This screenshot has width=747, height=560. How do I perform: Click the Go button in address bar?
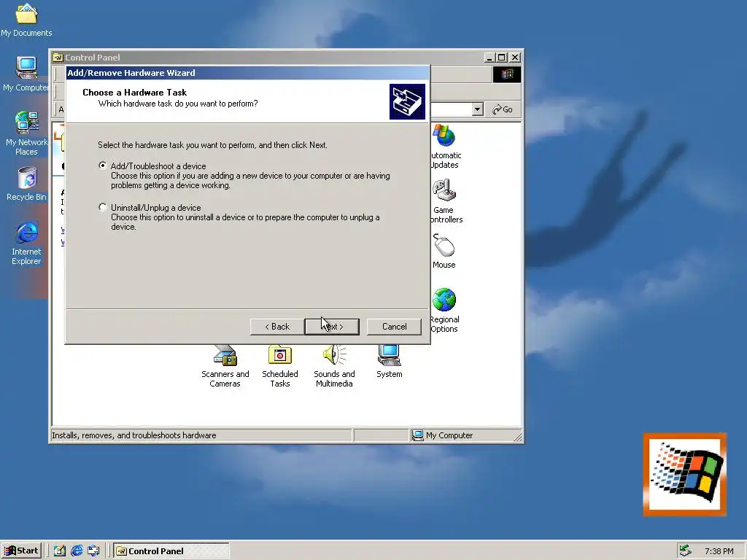(x=503, y=109)
